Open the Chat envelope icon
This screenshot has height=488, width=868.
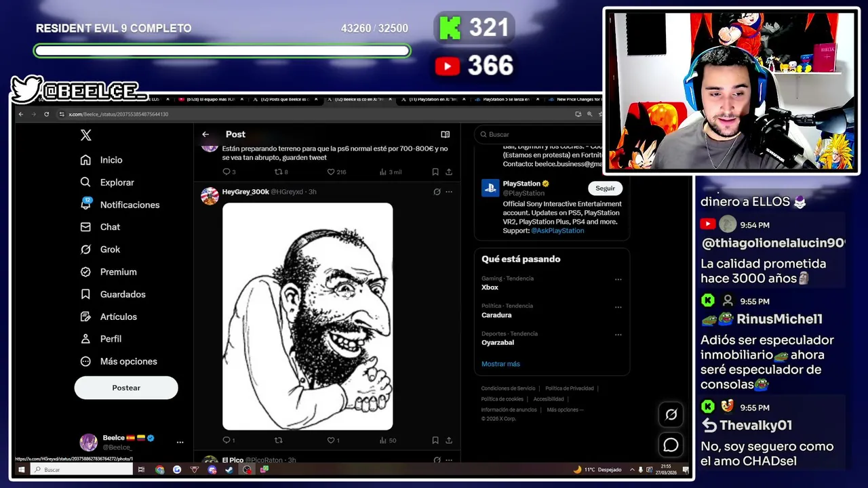point(85,227)
